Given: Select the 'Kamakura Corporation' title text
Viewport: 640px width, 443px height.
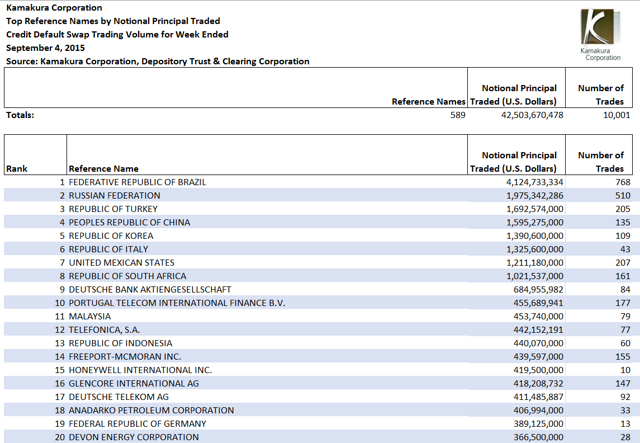Looking at the screenshot, I should tap(54, 8).
